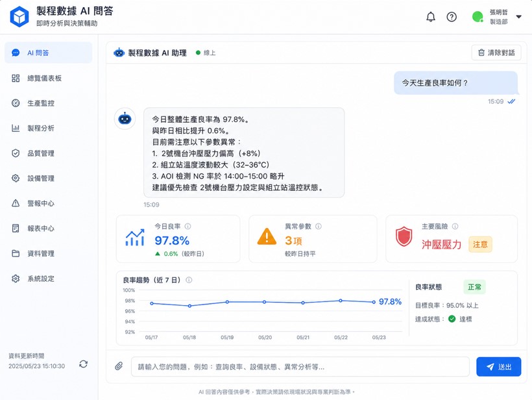Open 設備管理 in sidebar

pos(48,179)
